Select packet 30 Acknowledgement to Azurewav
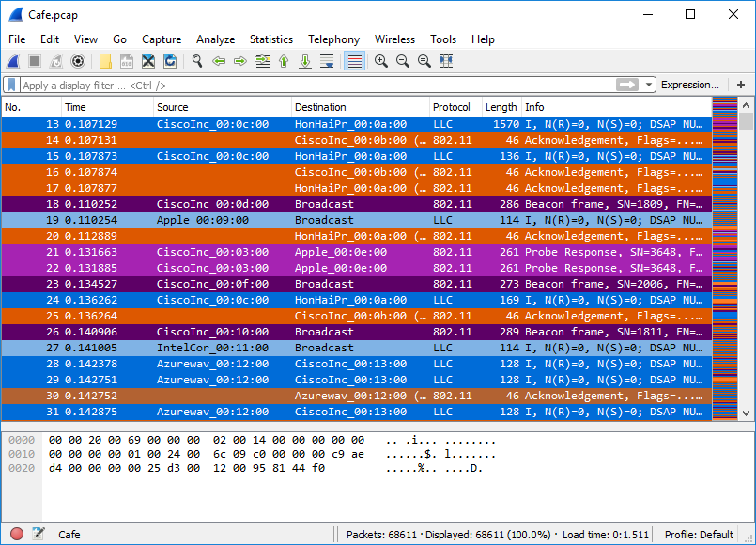The image size is (756, 545). tap(357, 396)
